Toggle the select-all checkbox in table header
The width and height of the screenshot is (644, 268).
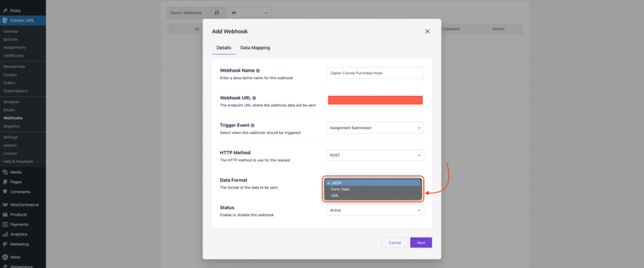[172, 29]
